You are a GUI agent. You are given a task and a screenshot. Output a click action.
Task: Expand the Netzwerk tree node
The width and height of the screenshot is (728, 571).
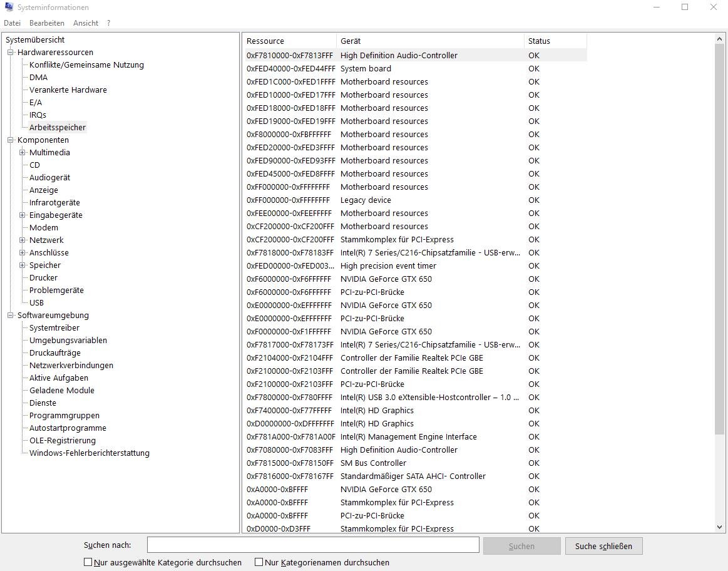point(22,240)
